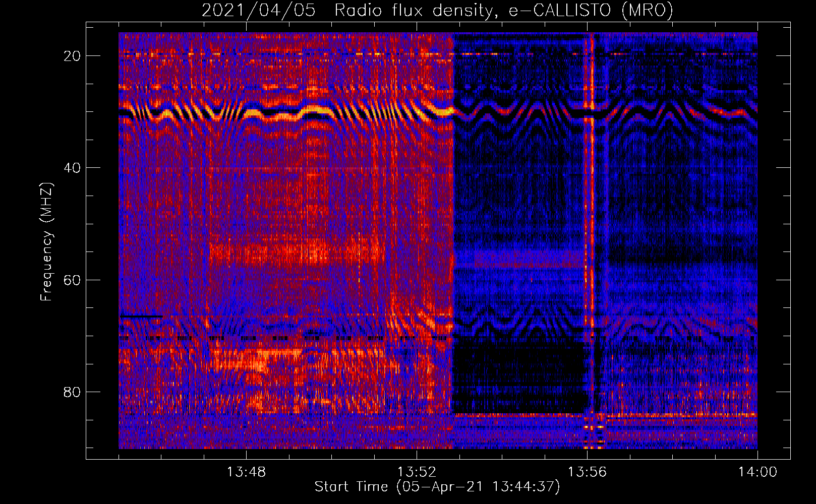816x504 pixels.
Task: Click the '13:48' time tick label
Action: click(246, 472)
